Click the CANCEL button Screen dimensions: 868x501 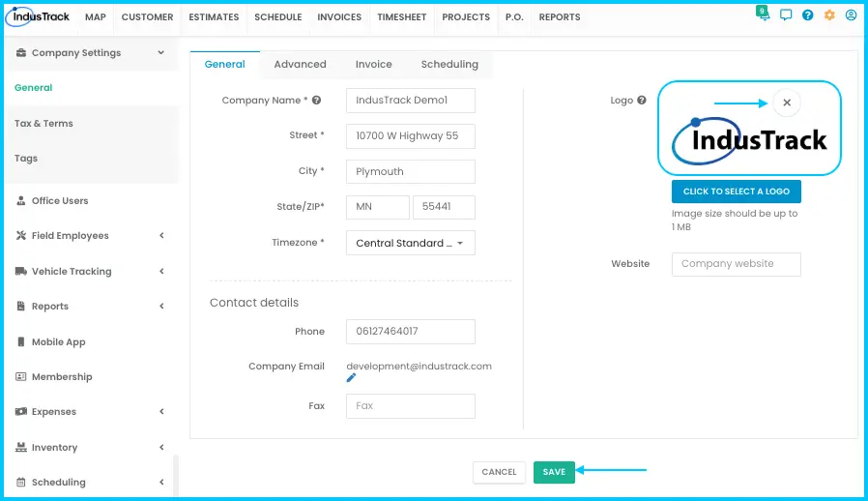pyautogui.click(x=499, y=472)
